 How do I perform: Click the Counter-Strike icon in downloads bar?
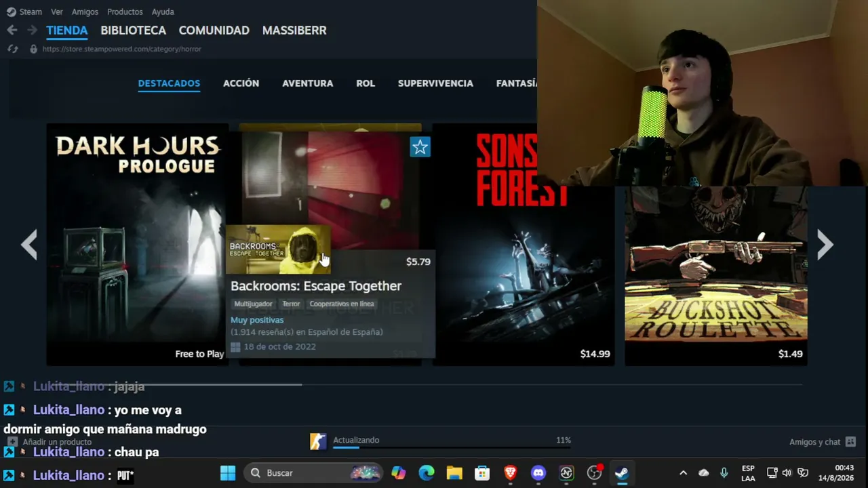click(318, 441)
